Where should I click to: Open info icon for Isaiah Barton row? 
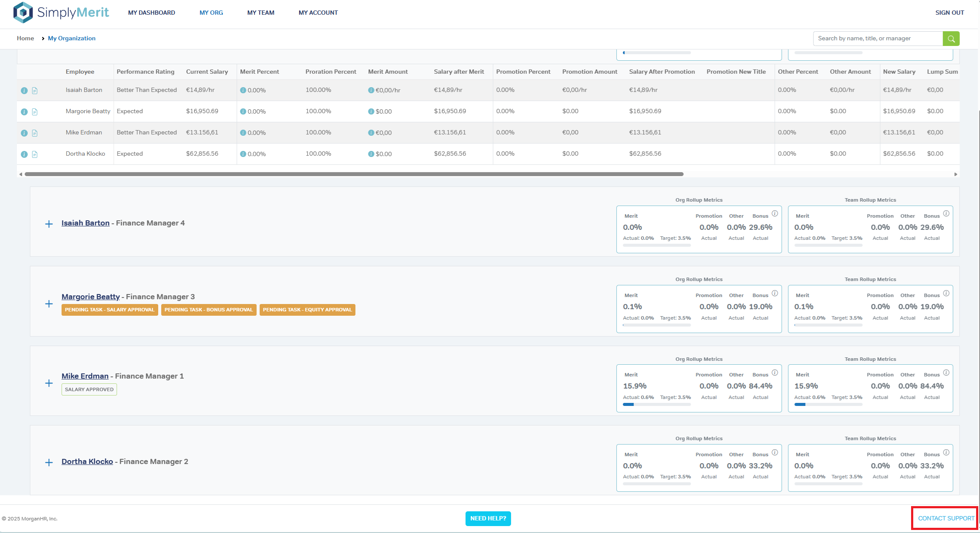24,91
